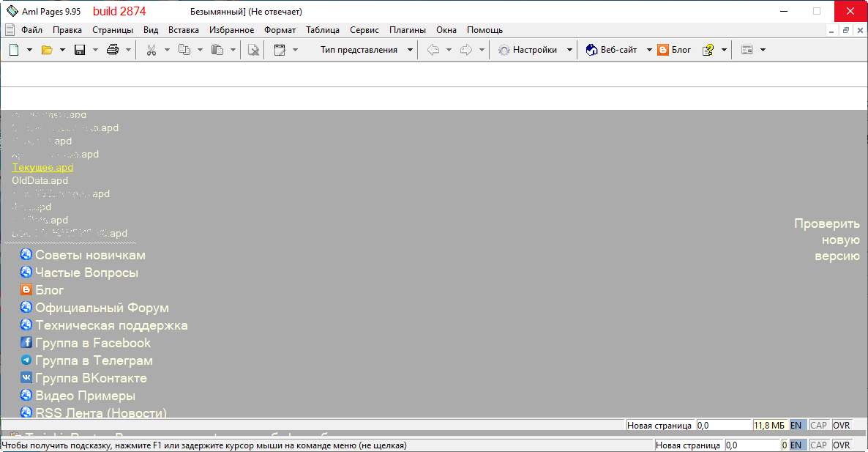
Task: Click the Copy icon
Action: tap(184, 50)
